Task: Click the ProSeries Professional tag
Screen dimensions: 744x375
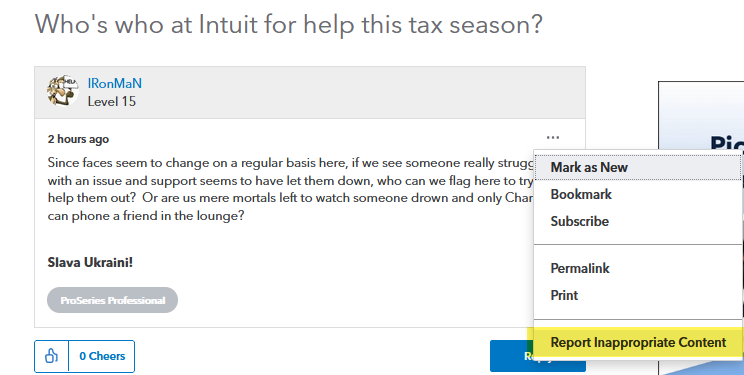Action: (112, 300)
